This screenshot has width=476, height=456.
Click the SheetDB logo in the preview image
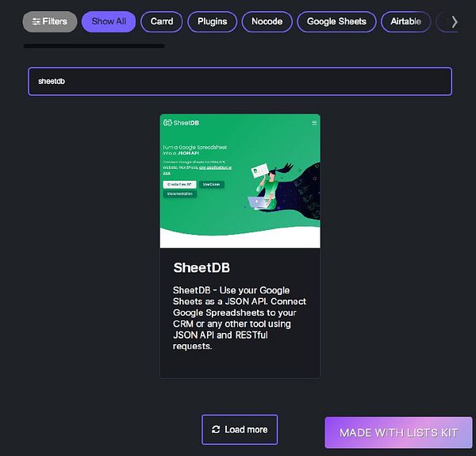[x=181, y=123]
